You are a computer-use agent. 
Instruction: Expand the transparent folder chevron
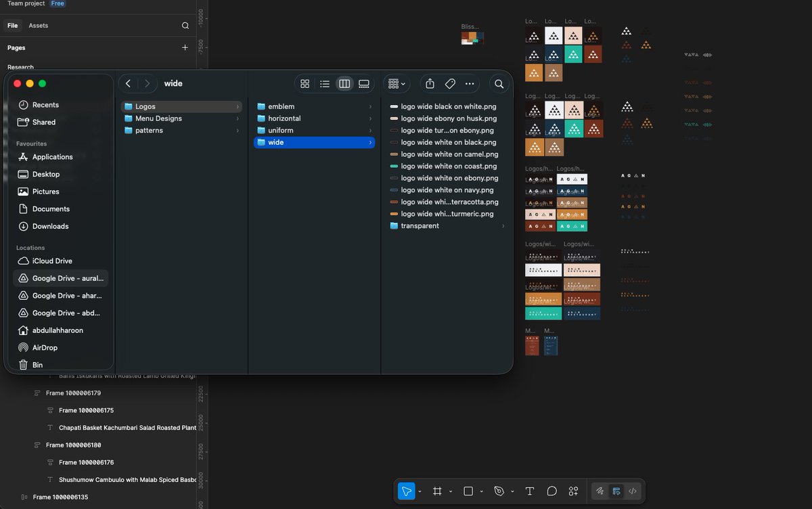click(503, 226)
